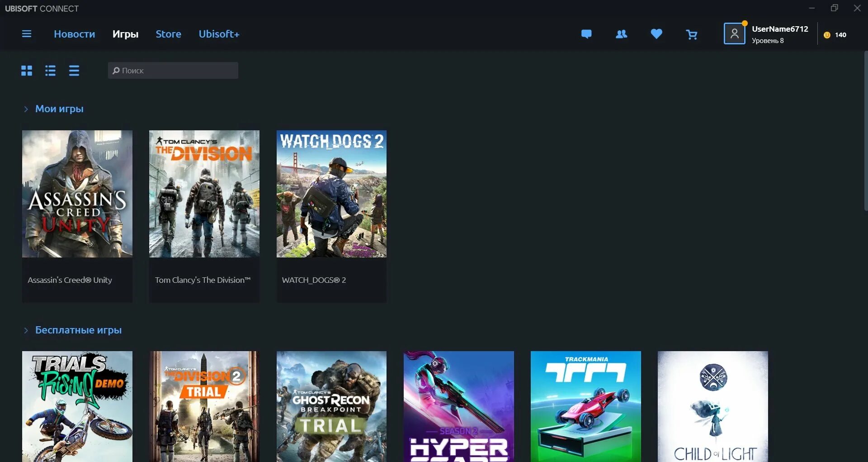
Task: Select the Игры tab
Action: tap(125, 34)
